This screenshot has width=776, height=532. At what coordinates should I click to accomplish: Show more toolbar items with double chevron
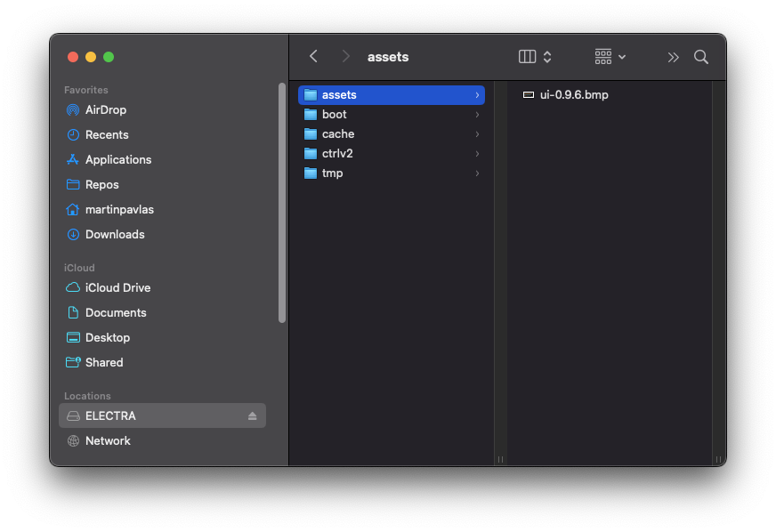(673, 58)
